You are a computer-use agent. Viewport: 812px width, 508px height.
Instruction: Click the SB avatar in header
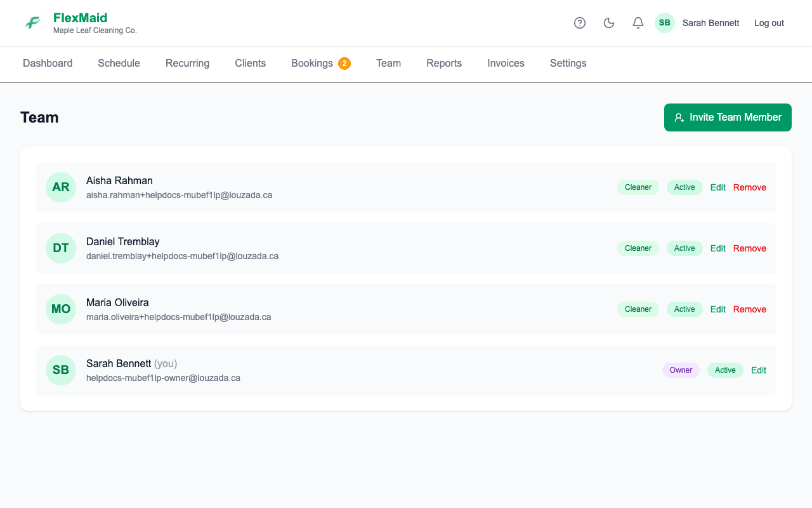[665, 23]
